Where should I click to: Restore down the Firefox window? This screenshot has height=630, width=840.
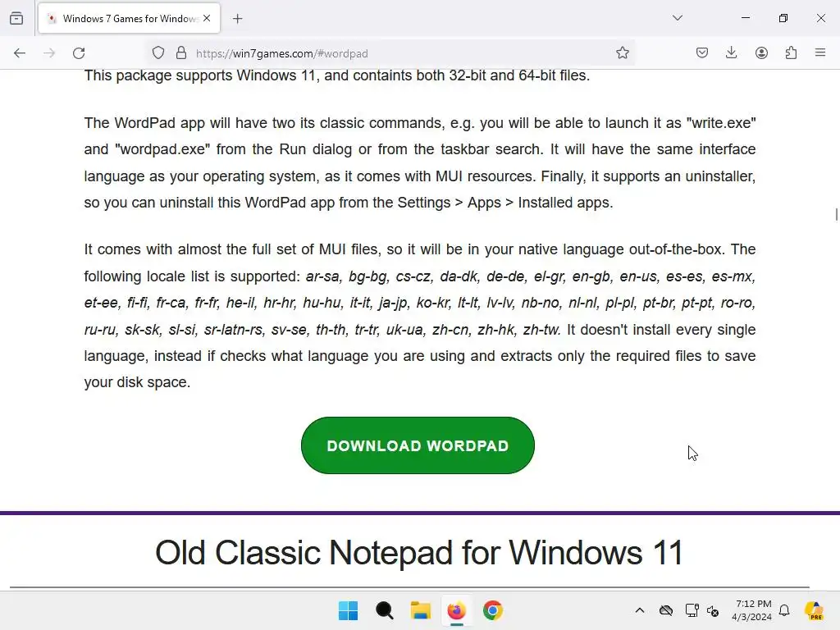click(783, 18)
